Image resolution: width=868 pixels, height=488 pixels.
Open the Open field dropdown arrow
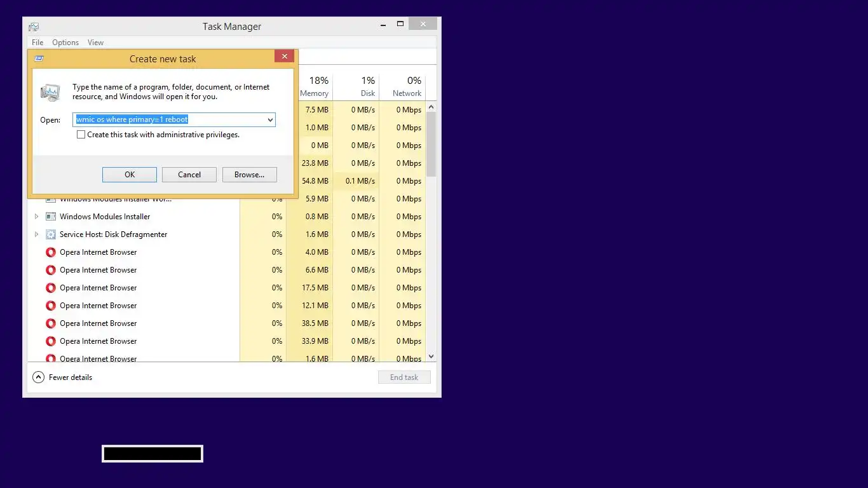(x=270, y=119)
